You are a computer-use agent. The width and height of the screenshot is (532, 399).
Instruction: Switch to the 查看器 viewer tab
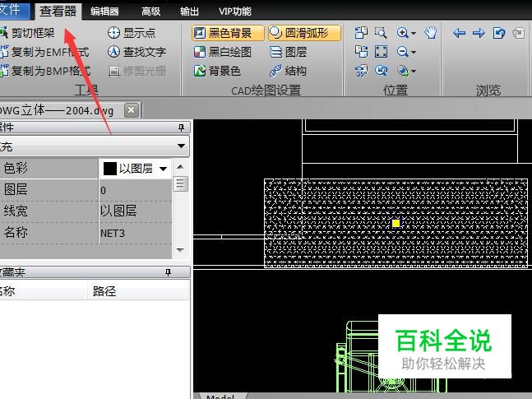[58, 12]
